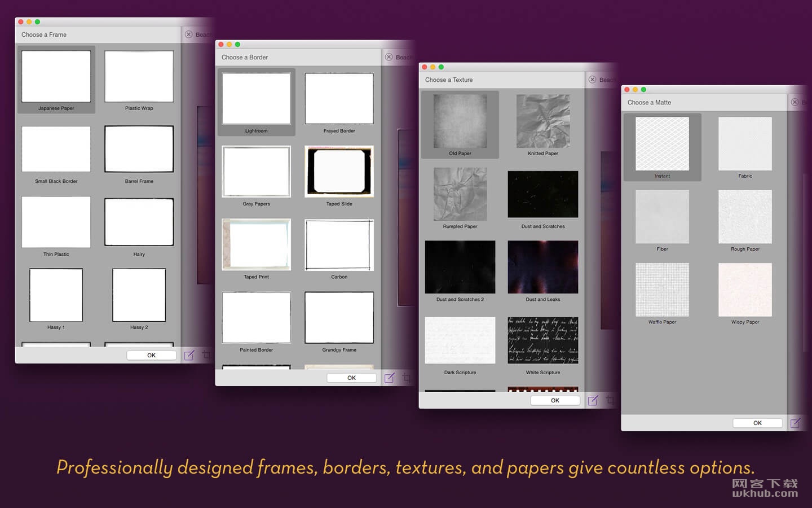Choose the Fabric matte
This screenshot has width=812, height=508.
[745, 144]
